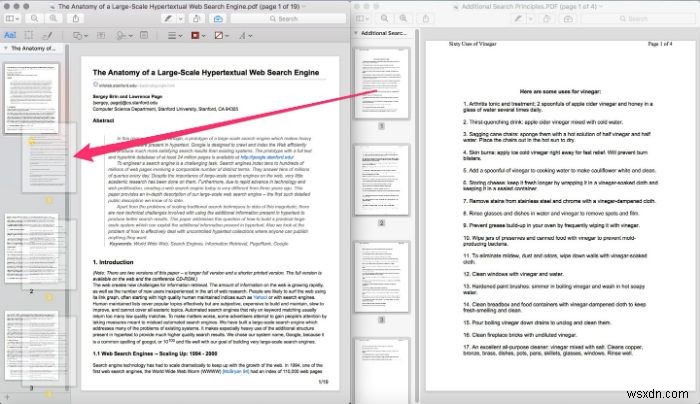Click 'Additional Searc...' sidebar title
Screen dimensions: 700x404
tap(383, 33)
